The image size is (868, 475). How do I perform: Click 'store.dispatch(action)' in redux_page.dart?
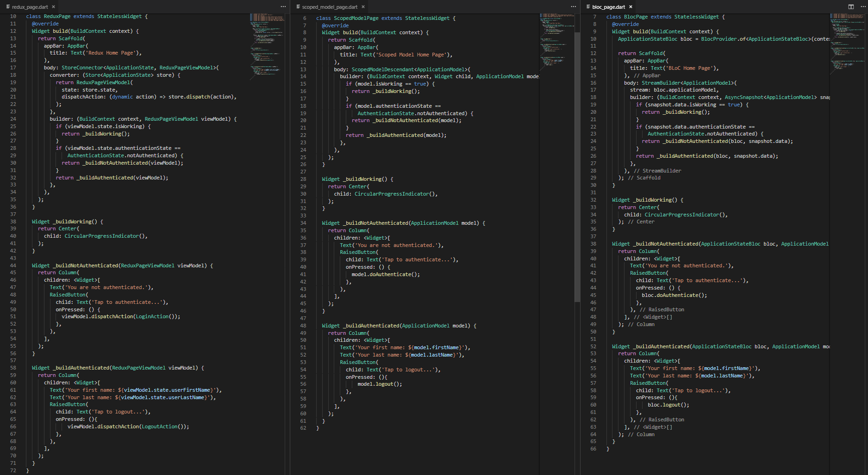coord(201,97)
